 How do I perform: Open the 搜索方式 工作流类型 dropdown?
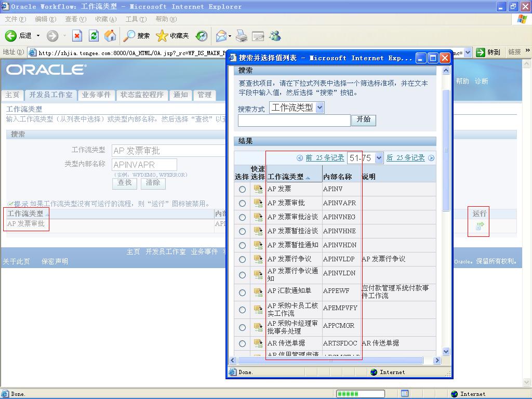297,108
